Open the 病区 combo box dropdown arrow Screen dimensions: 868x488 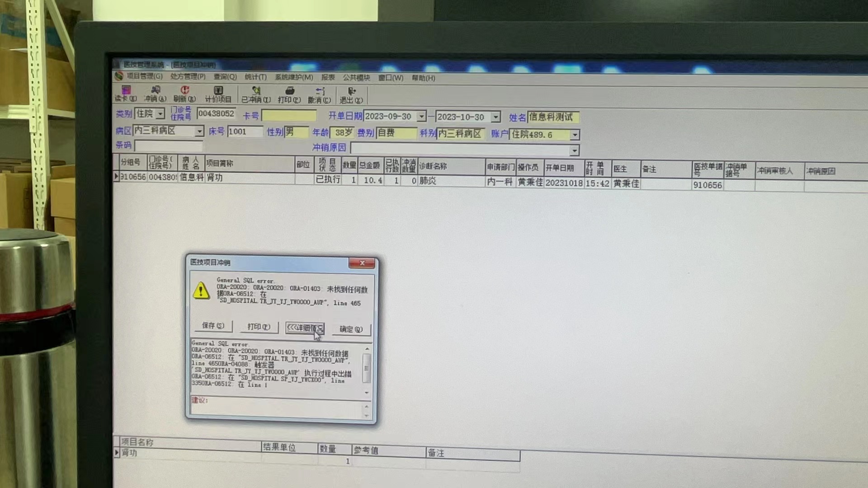199,131
